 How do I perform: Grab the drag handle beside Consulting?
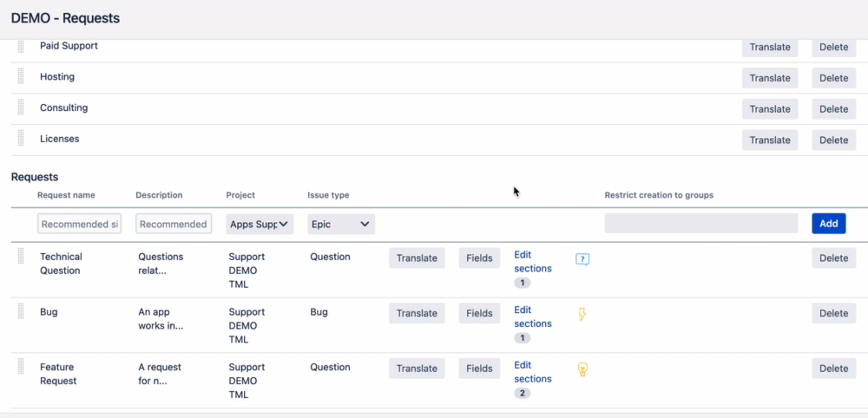(21, 108)
